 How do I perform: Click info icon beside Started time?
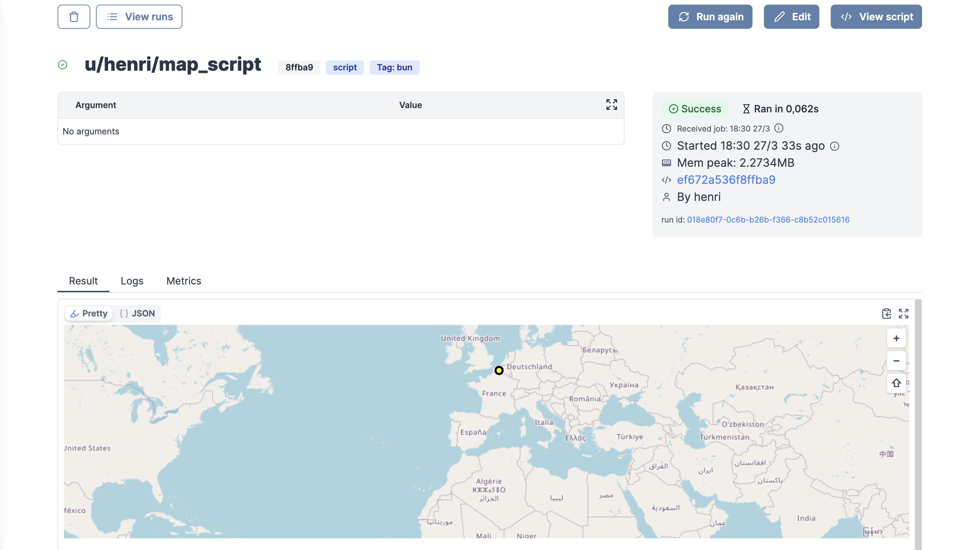834,146
